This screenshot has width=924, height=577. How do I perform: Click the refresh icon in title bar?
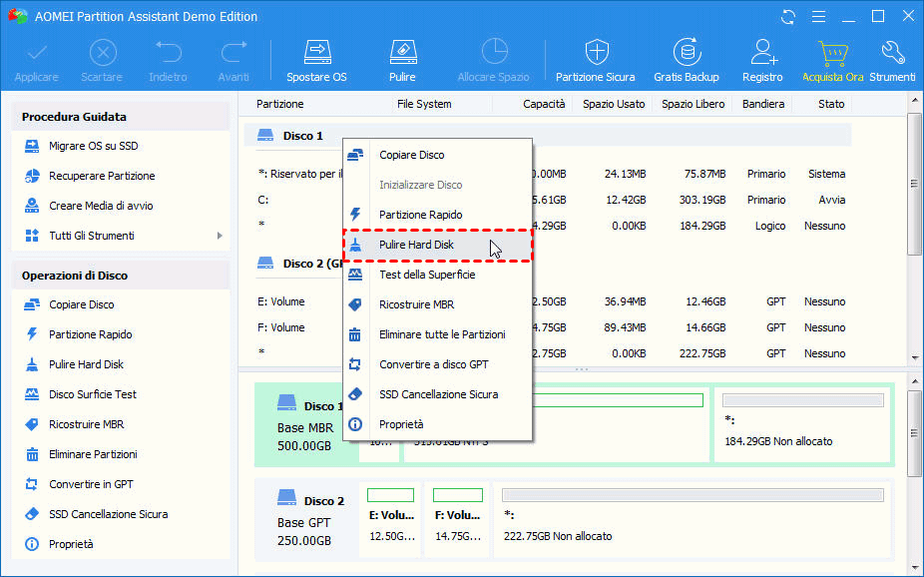coord(789,17)
